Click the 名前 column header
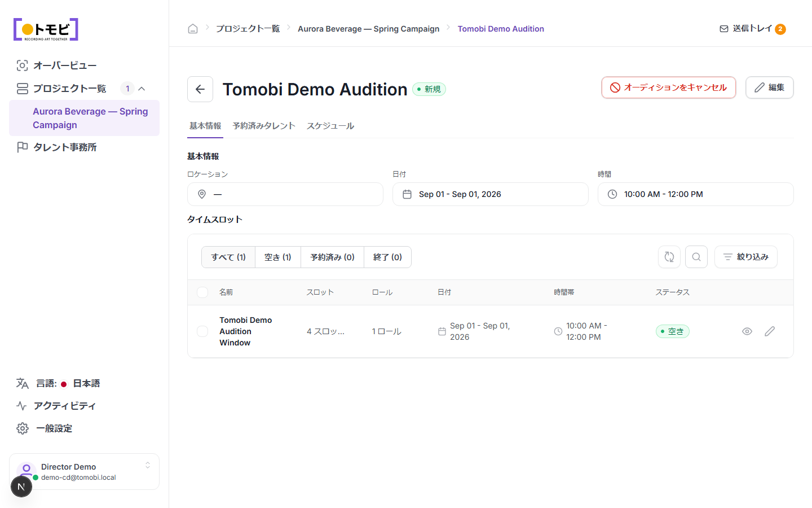812x508 pixels. 226,292
